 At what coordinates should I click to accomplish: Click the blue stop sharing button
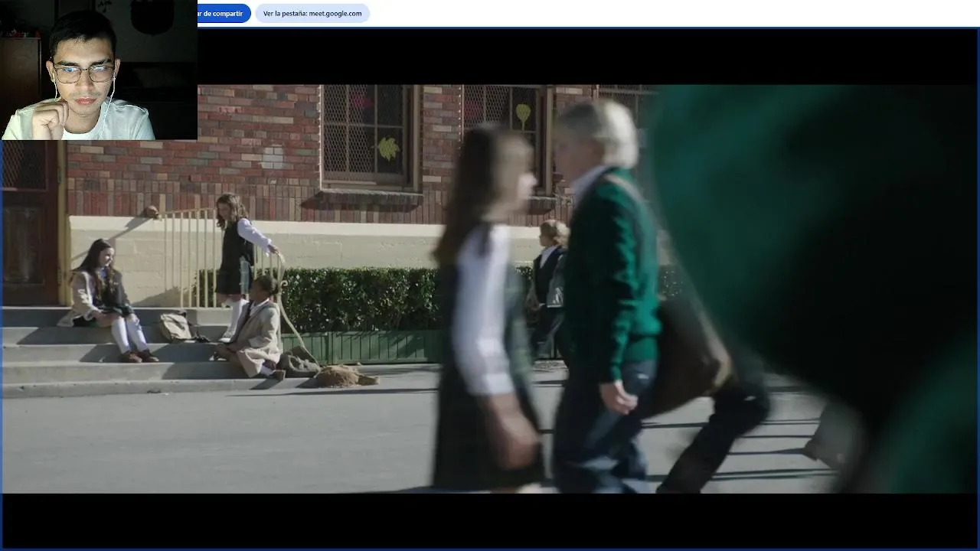(x=224, y=13)
